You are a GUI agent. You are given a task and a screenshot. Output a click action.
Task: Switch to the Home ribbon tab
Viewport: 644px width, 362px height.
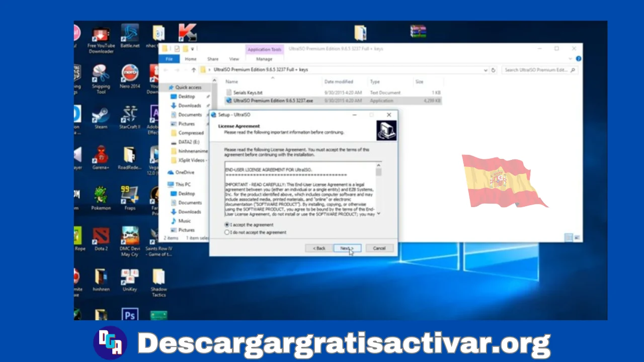click(191, 59)
